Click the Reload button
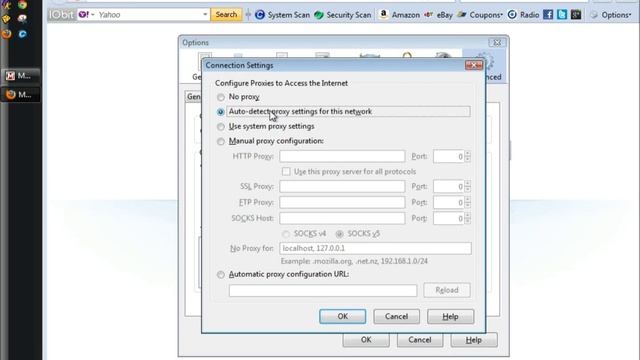The width and height of the screenshot is (640, 360). click(447, 290)
